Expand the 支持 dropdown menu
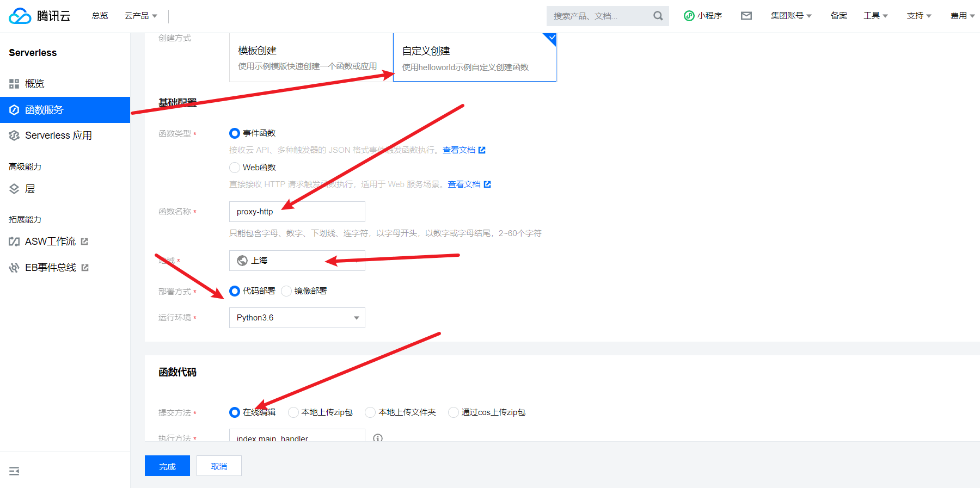The width and height of the screenshot is (980, 488). point(919,16)
